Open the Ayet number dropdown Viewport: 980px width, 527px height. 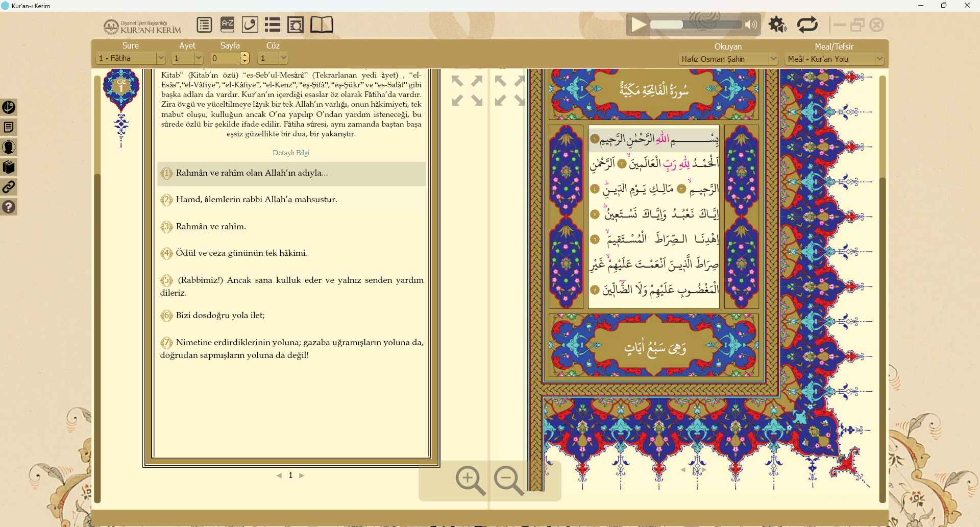click(187, 58)
